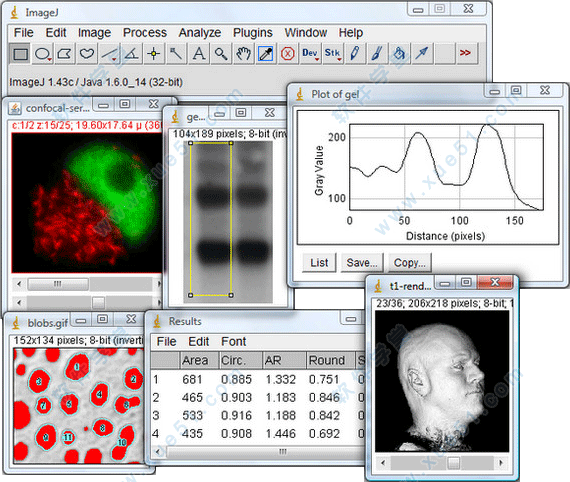Viewport: 570px width, 482px height.
Task: Open the Font menu in Results window
Action: click(x=234, y=342)
